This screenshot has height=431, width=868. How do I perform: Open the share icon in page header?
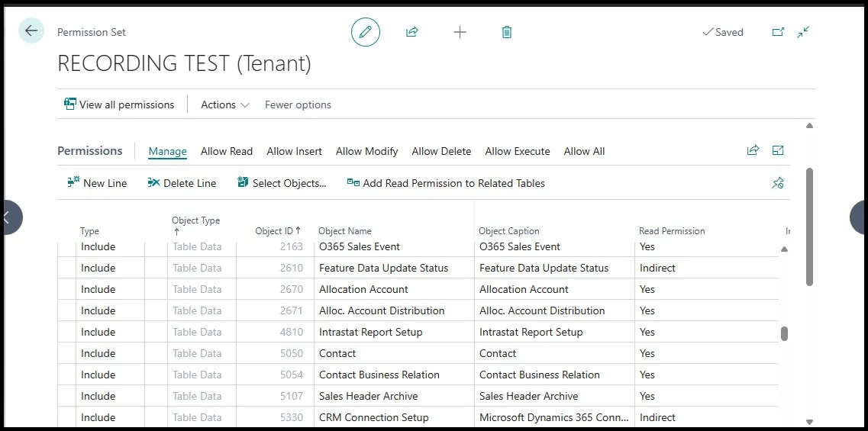coord(411,32)
